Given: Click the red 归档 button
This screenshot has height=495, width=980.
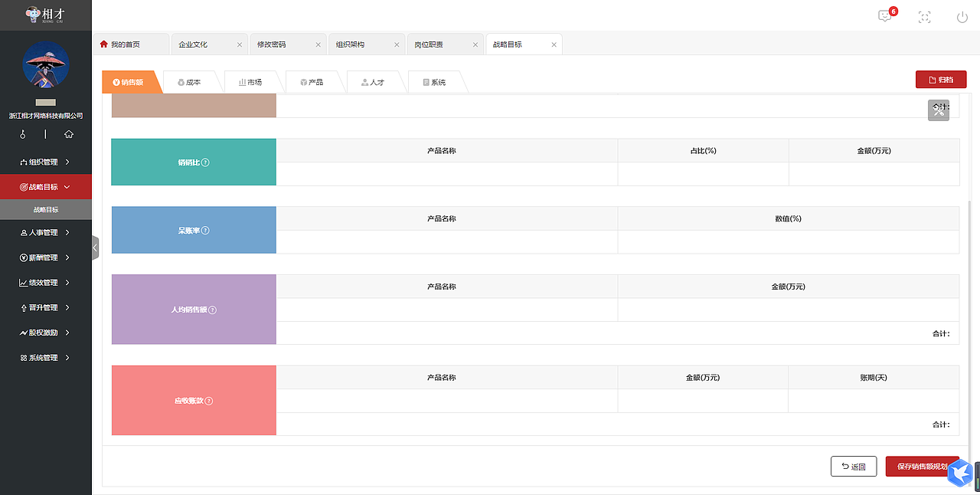Looking at the screenshot, I should pos(941,80).
